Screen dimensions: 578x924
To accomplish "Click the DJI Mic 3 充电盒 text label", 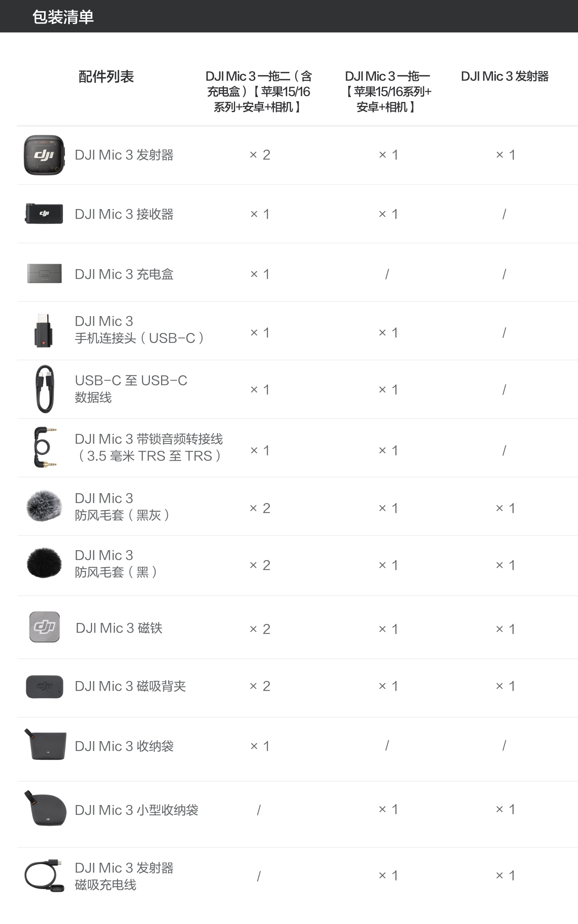I will point(124,274).
